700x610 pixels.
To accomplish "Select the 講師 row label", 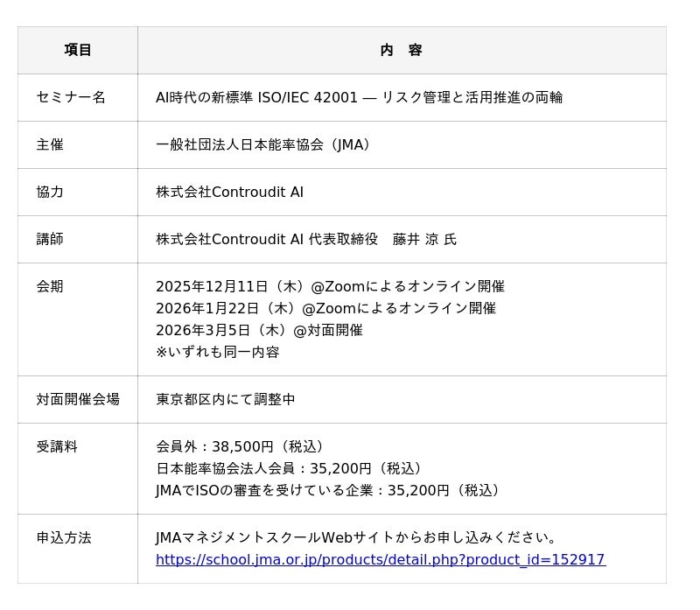I will pos(50,239).
